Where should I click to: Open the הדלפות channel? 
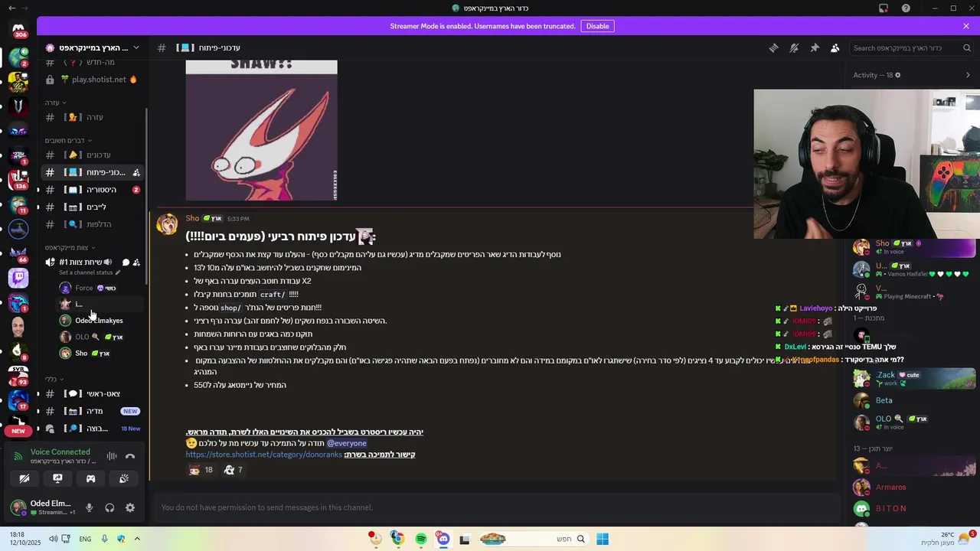pyautogui.click(x=93, y=224)
